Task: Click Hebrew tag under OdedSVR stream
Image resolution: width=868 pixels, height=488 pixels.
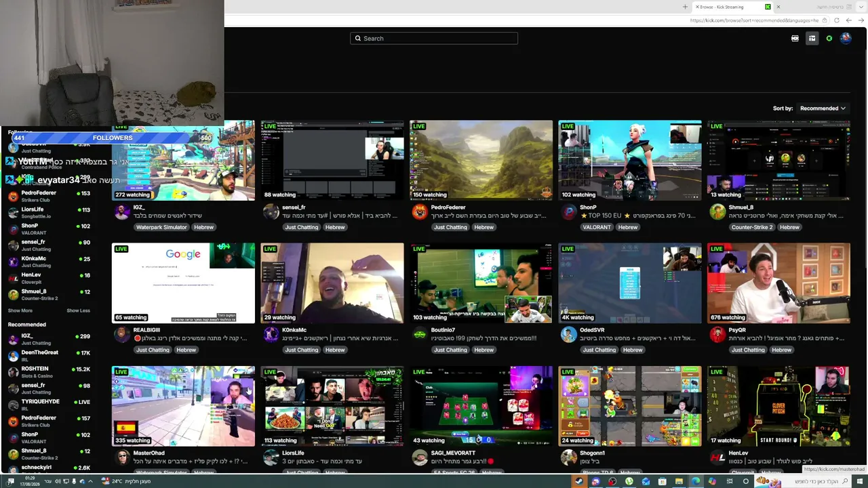Action: pyautogui.click(x=633, y=350)
